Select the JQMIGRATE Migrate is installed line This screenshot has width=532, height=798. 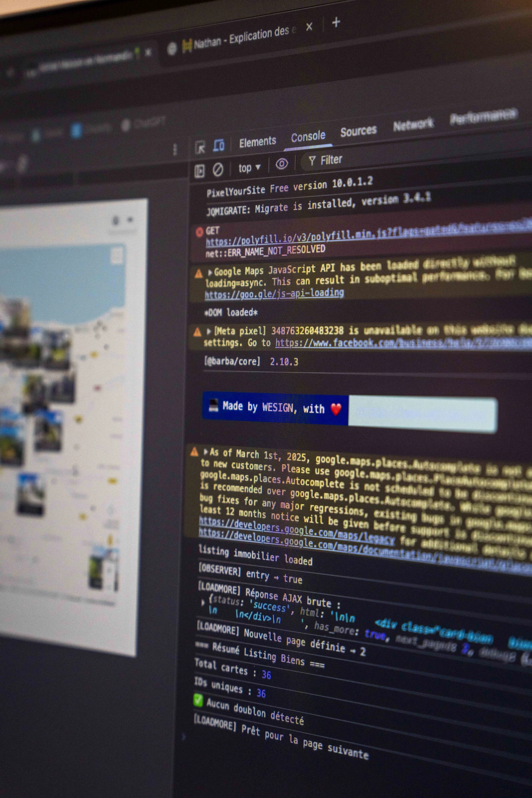click(x=319, y=204)
